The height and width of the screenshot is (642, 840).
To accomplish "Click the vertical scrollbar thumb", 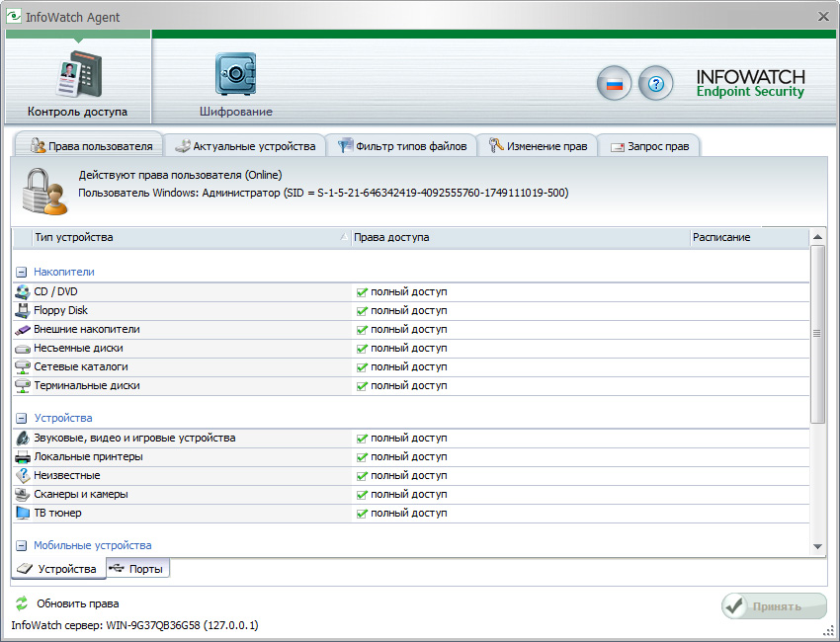I will click(817, 334).
